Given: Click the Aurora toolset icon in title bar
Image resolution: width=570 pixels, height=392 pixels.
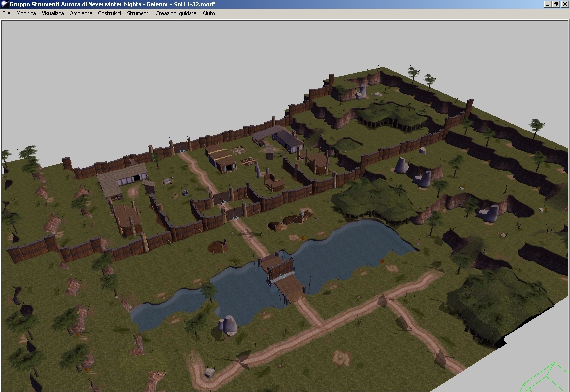Looking at the screenshot, I should tap(4, 4).
